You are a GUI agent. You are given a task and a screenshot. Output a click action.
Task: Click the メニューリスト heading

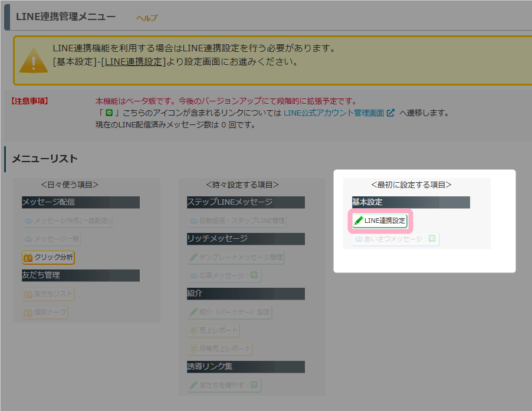click(45, 159)
